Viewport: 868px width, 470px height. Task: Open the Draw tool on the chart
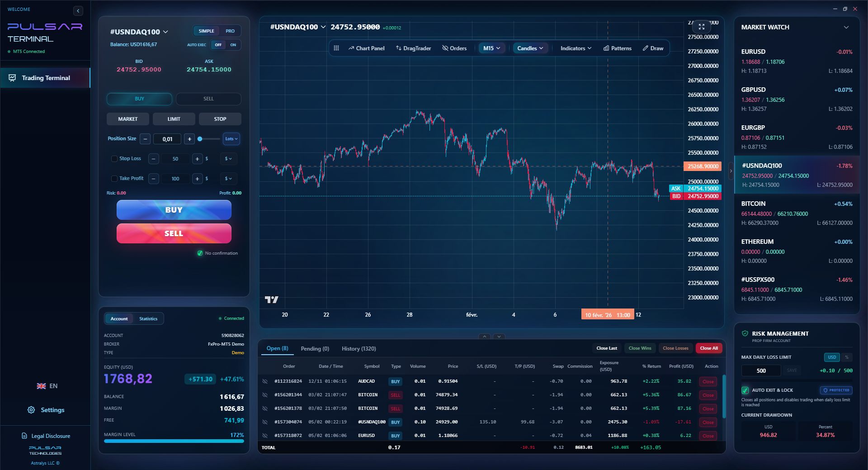coord(653,48)
